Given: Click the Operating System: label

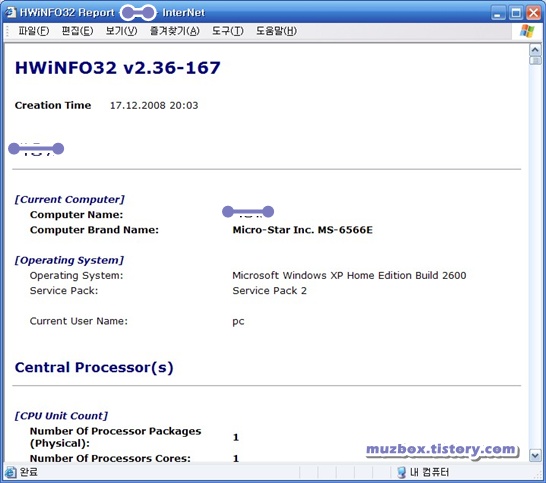Looking at the screenshot, I should 77,275.
